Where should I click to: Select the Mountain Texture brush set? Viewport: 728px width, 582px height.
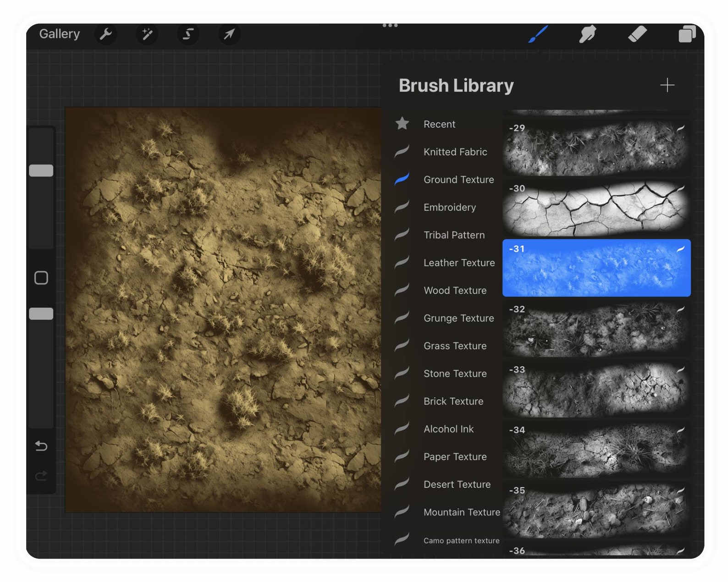pos(462,512)
